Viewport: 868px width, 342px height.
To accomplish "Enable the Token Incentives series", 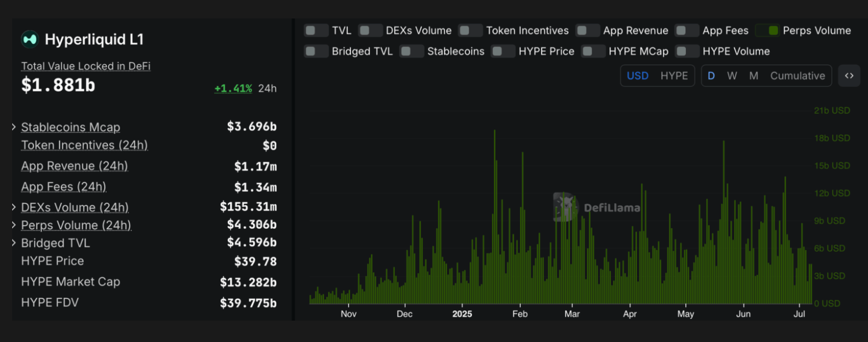I will point(470,31).
